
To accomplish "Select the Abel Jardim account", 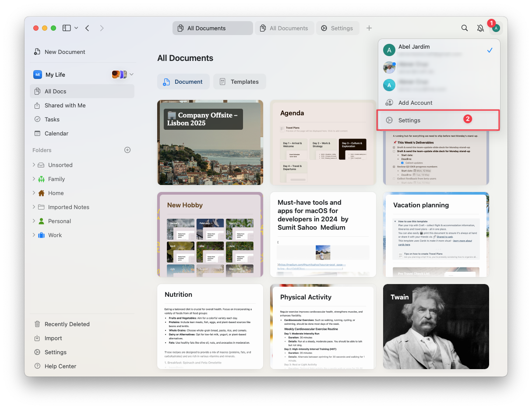I will pos(439,50).
